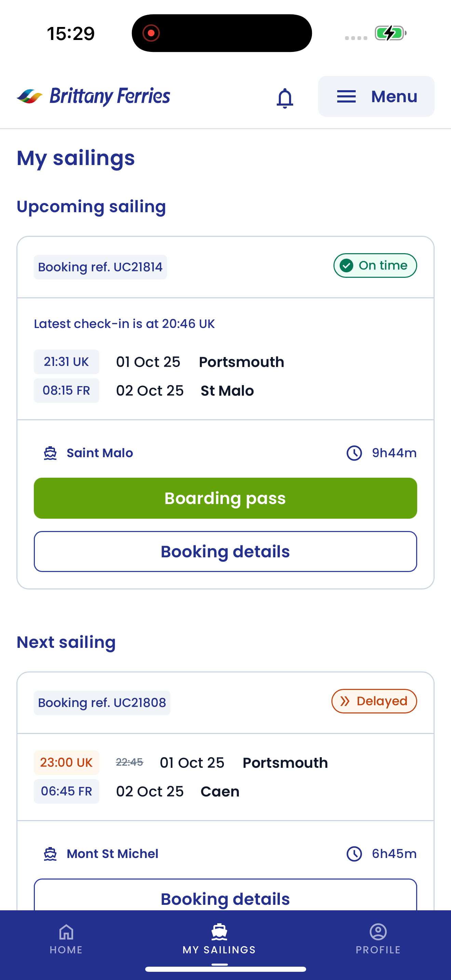The image size is (451, 980).
Task: Select the My Sailings tab
Action: coord(219,939)
